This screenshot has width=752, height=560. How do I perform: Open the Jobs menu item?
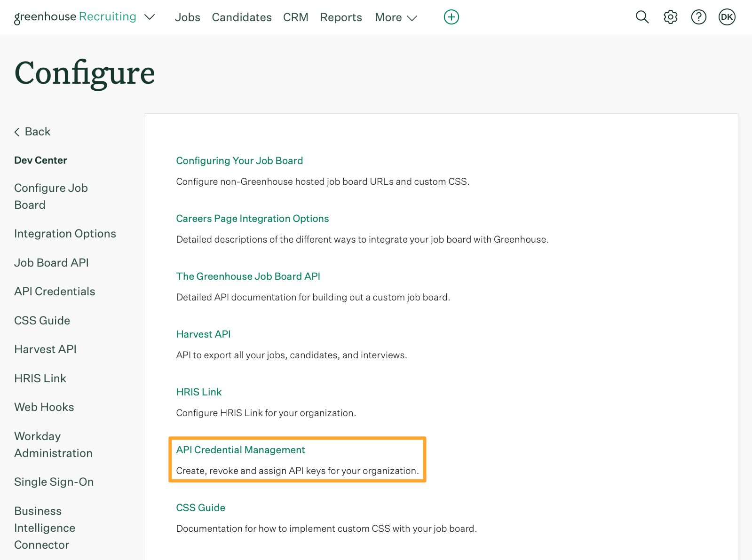(x=188, y=17)
